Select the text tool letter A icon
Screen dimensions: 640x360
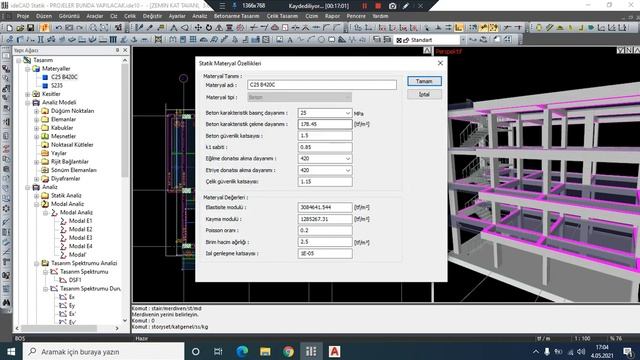click(x=290, y=40)
